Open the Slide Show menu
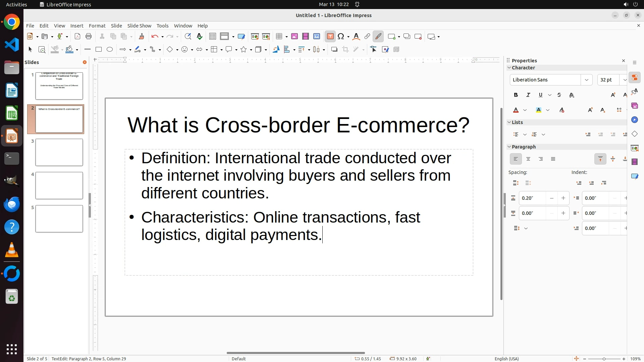Image resolution: width=644 pixels, height=362 pixels. coord(139,26)
